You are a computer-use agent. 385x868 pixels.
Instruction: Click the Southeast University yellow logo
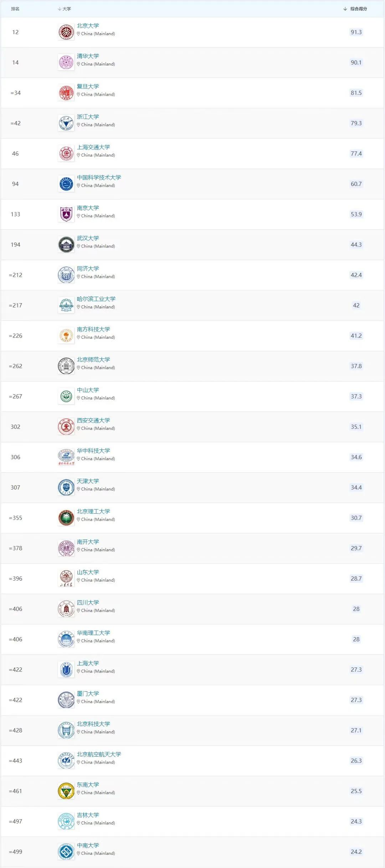pos(66,791)
